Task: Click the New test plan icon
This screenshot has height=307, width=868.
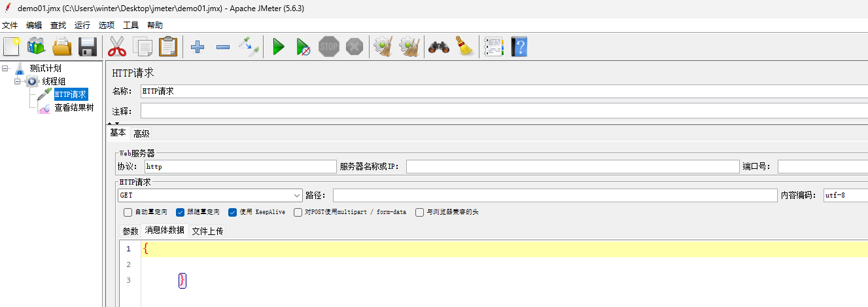Action: 12,46
